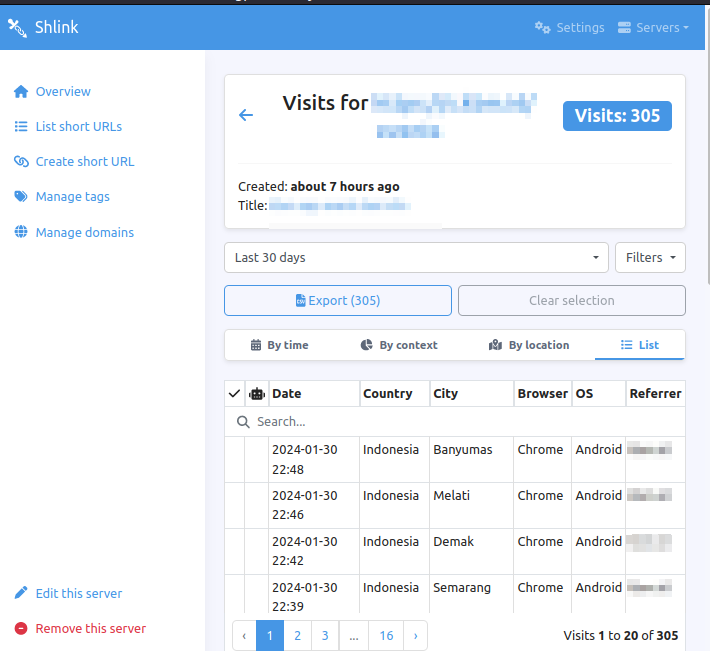Image resolution: width=710 pixels, height=651 pixels.
Task: Click Remove this server link
Action: 91,628
